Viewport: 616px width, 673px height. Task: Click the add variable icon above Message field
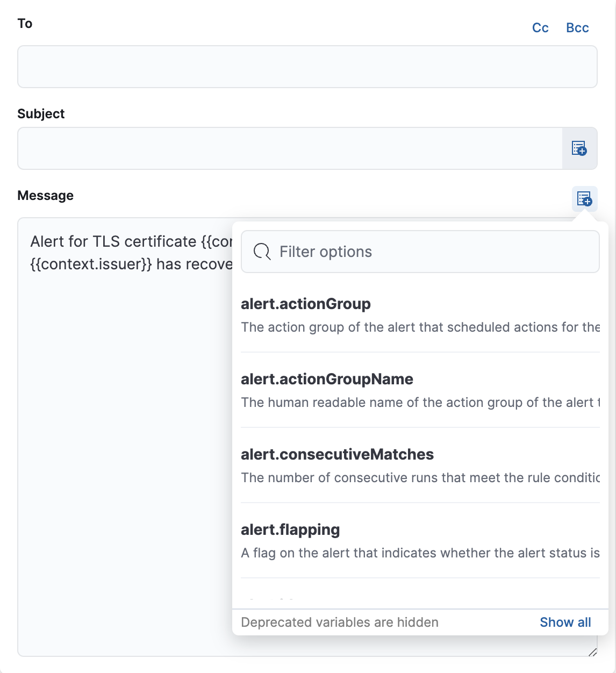(x=585, y=199)
